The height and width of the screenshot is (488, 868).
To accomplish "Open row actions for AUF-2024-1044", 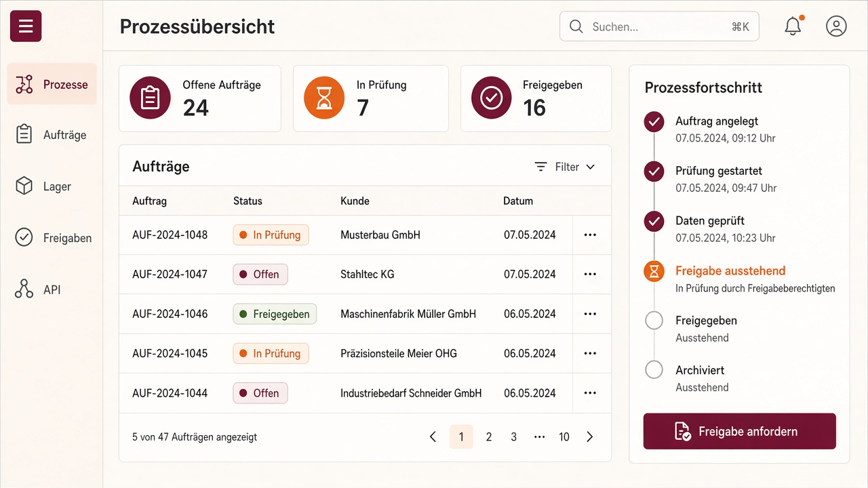I will [590, 392].
